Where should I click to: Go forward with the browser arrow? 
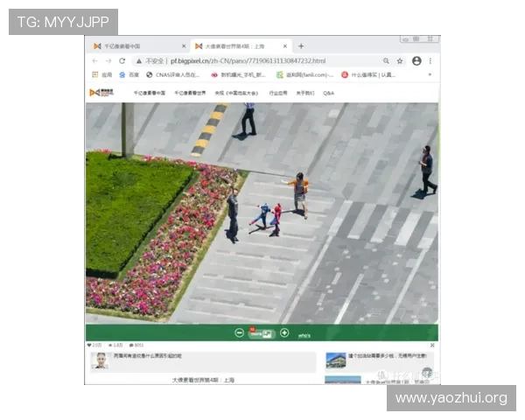coord(108,61)
